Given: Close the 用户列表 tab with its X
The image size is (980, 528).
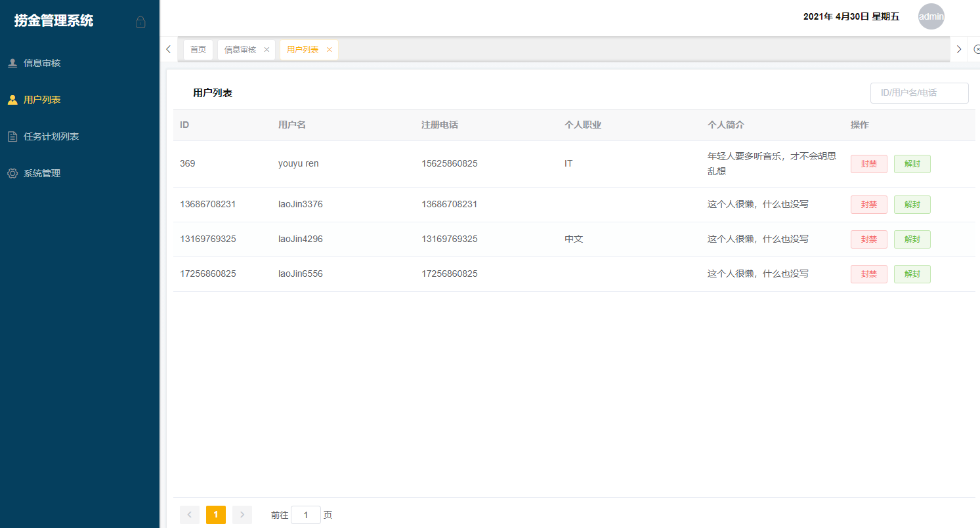Looking at the screenshot, I should pyautogui.click(x=330, y=49).
